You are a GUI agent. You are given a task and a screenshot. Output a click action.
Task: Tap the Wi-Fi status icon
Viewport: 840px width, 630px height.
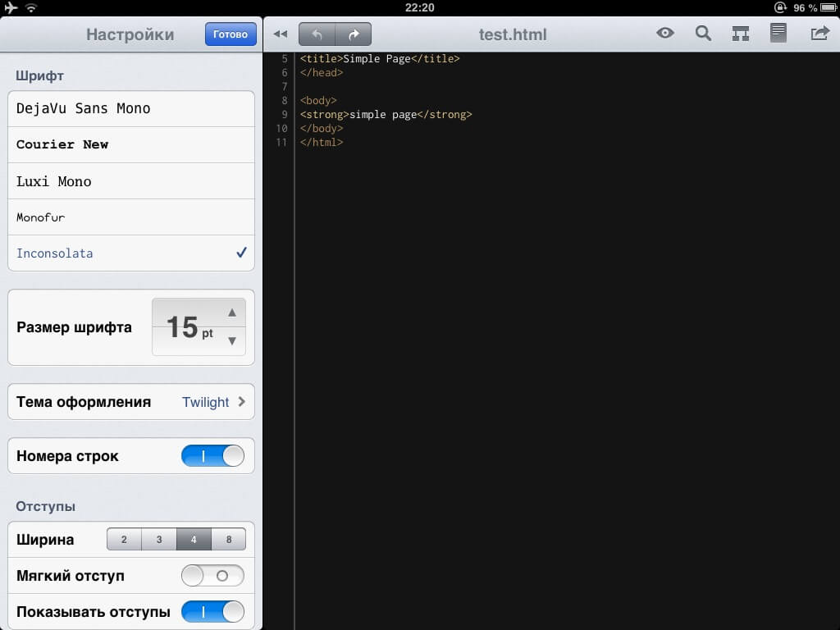(31, 7)
